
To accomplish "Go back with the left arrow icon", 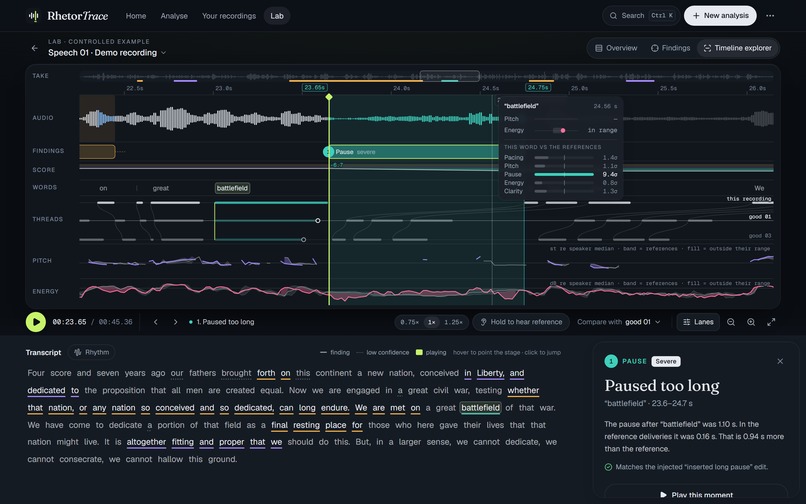I will pyautogui.click(x=34, y=48).
